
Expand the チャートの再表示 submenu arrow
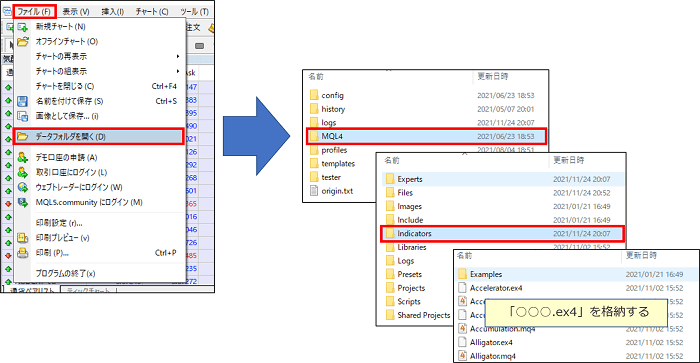coord(178,56)
